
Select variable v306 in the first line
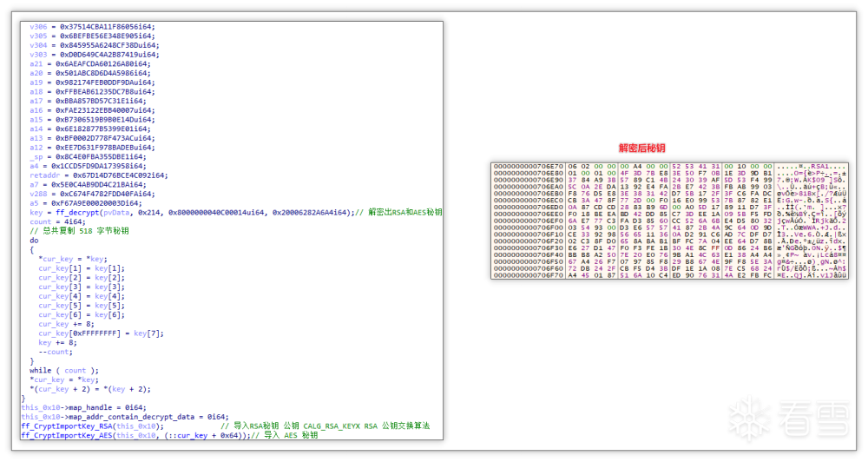pyautogui.click(x=38, y=27)
